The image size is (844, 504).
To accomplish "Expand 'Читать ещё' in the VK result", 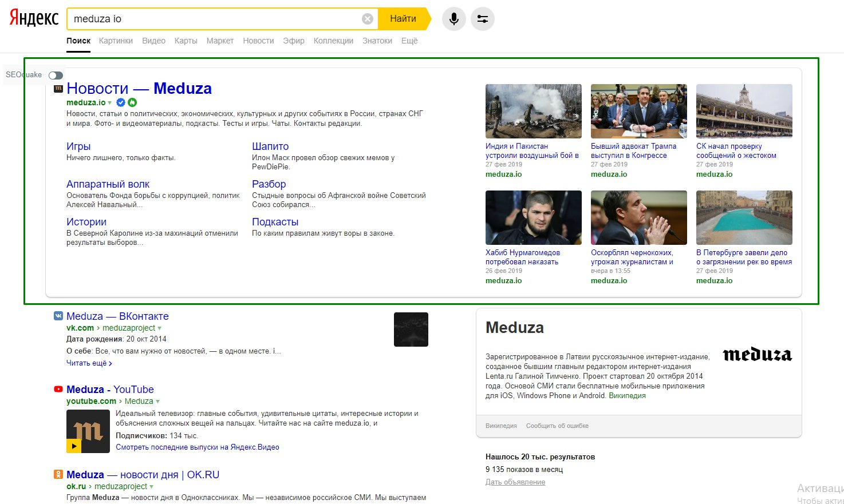I will [89, 363].
